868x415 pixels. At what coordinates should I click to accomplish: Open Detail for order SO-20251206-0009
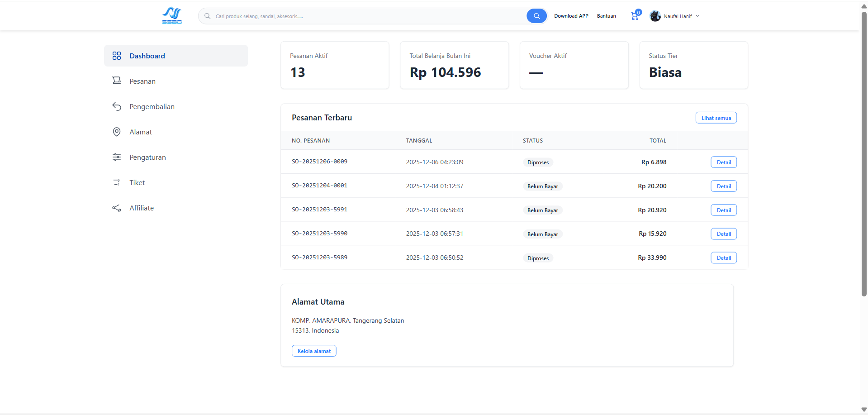click(723, 162)
